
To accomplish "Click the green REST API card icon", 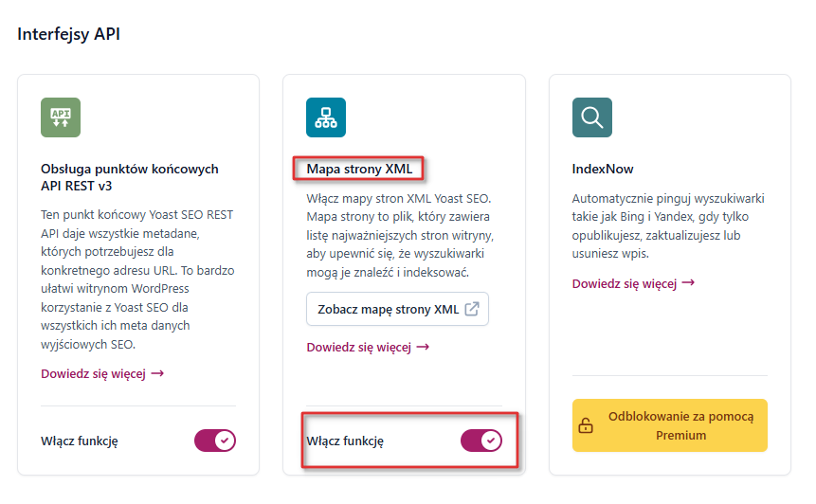I will (x=61, y=117).
